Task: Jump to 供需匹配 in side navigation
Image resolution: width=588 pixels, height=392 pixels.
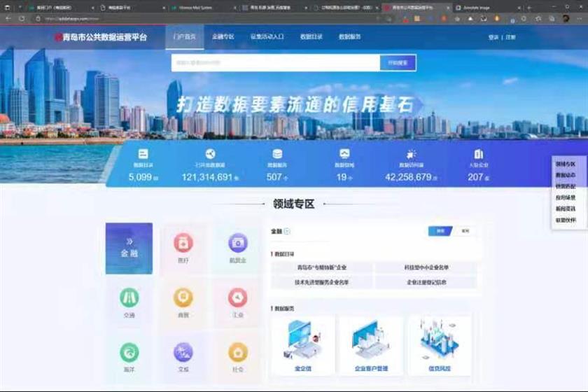Action: [566, 186]
